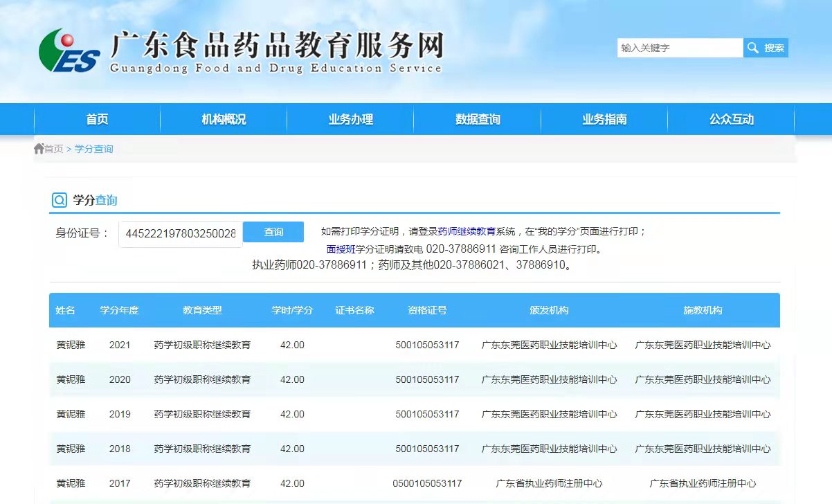The height and width of the screenshot is (504, 832).
Task: Click the green ES site logo
Action: (69, 51)
